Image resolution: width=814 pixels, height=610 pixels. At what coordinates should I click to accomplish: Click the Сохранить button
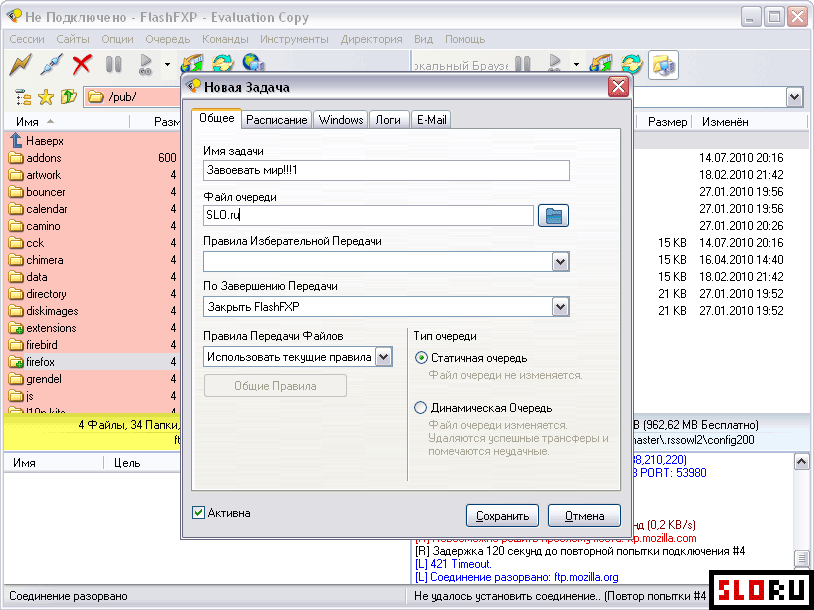pyautogui.click(x=502, y=516)
